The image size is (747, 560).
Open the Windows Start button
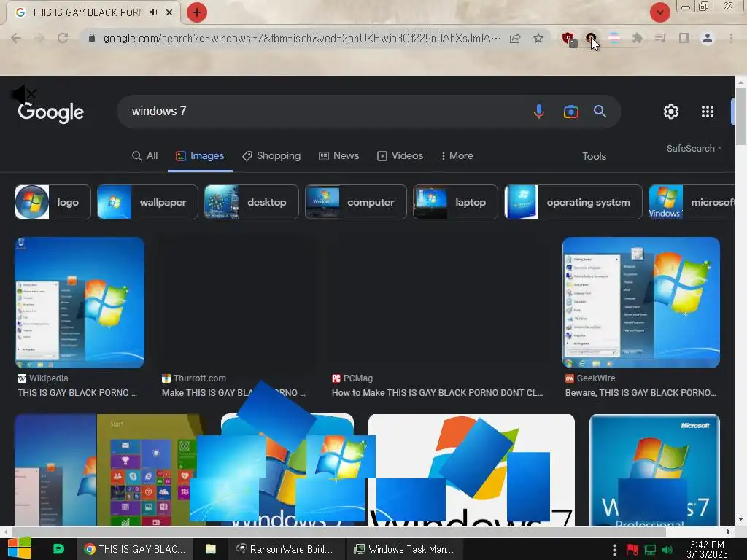(x=20, y=549)
